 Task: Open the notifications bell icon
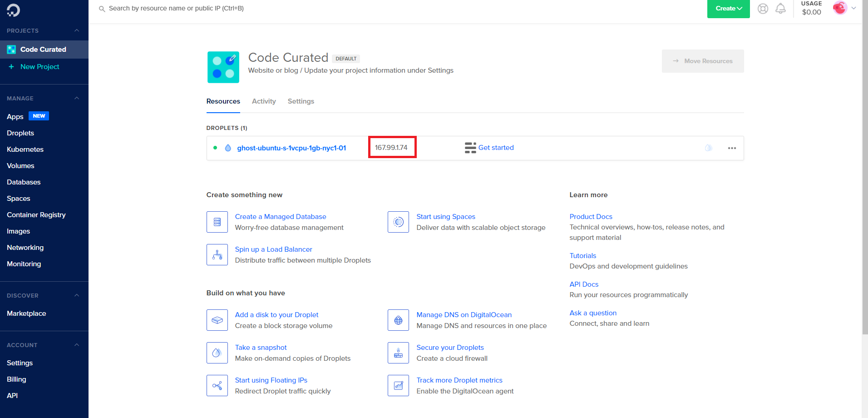[x=780, y=9]
